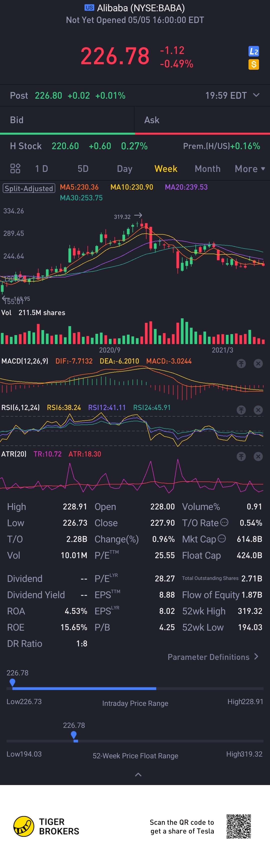Remove the RSI indicator panel

(258, 410)
